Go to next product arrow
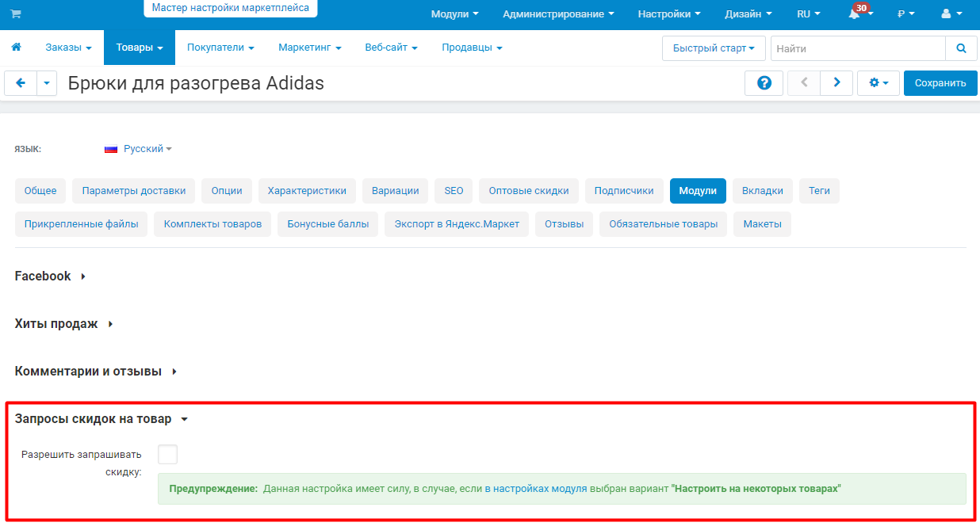Image resolution: width=980 pixels, height=530 pixels. coord(836,83)
